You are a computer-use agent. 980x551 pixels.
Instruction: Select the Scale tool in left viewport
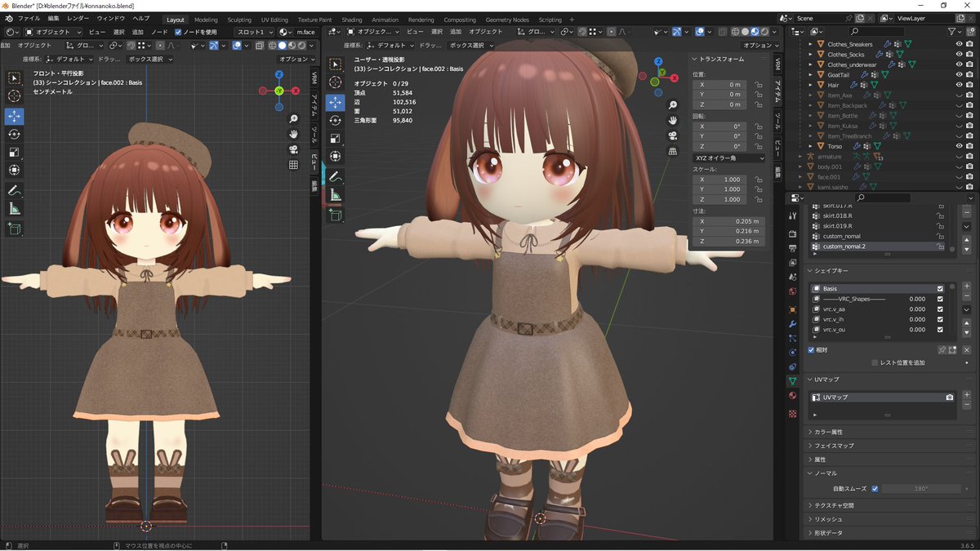14,152
